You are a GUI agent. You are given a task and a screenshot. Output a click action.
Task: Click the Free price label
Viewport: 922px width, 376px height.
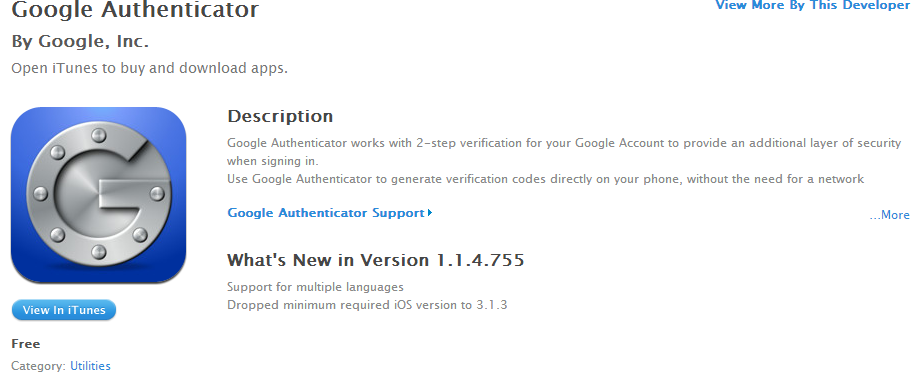(26, 344)
